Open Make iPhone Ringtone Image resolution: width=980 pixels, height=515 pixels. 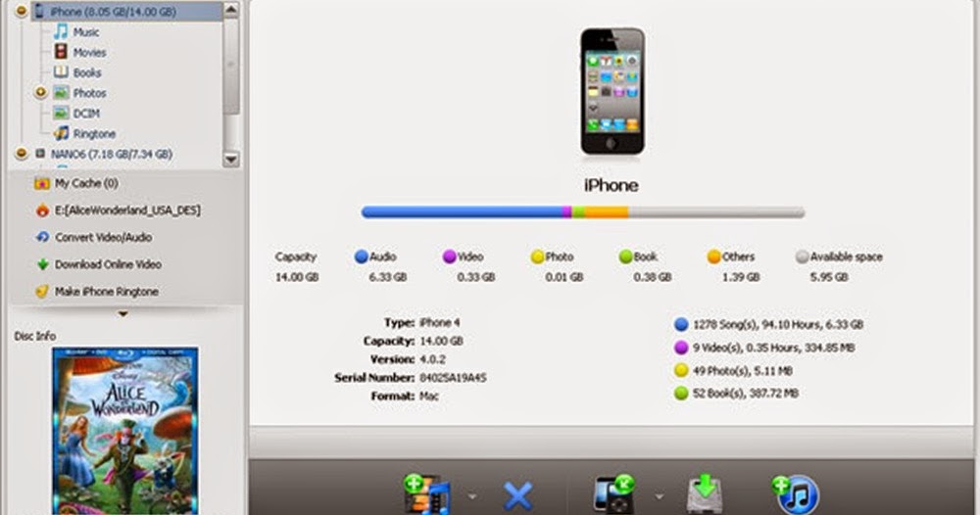tap(106, 292)
